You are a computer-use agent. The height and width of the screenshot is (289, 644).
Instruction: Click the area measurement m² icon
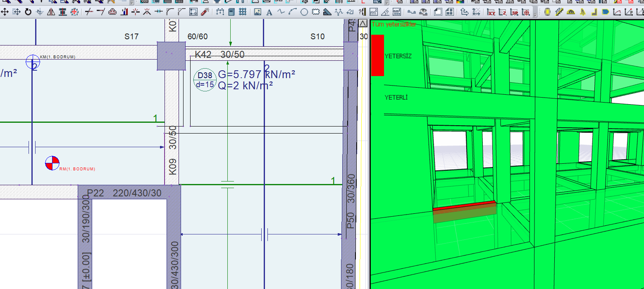click(374, 12)
